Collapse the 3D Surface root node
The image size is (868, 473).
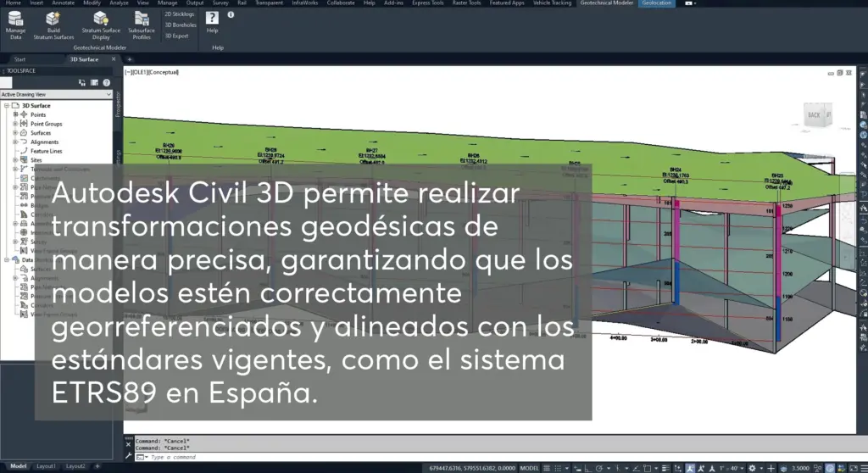[6, 106]
